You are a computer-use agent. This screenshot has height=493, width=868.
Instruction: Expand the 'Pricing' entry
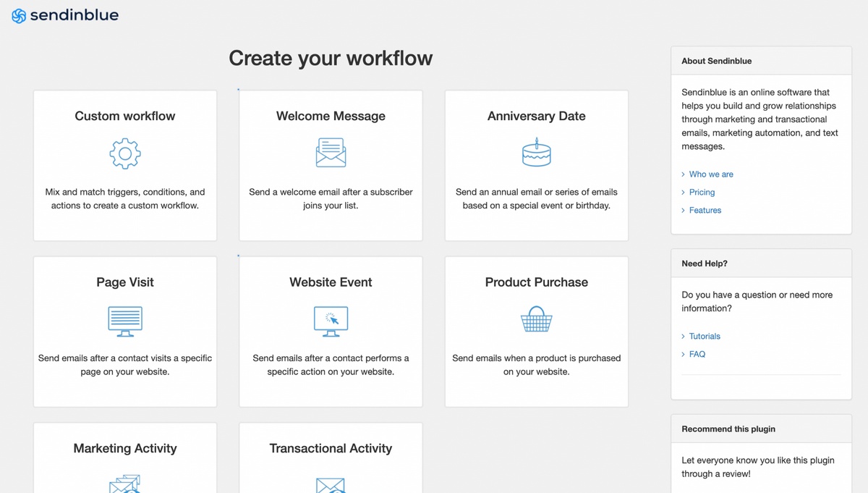(702, 192)
